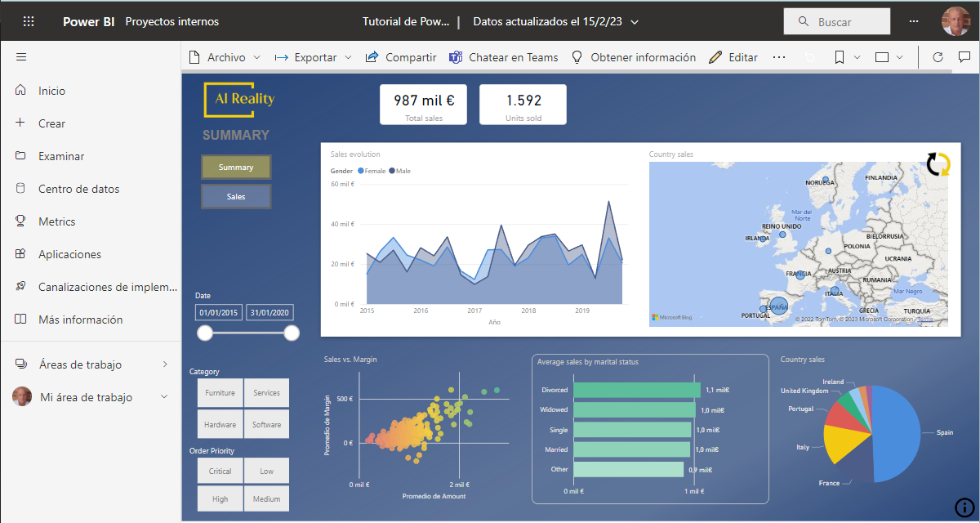Collapse the navigation pane hamburger icon
Screen dimensions: 980x523
(21, 57)
